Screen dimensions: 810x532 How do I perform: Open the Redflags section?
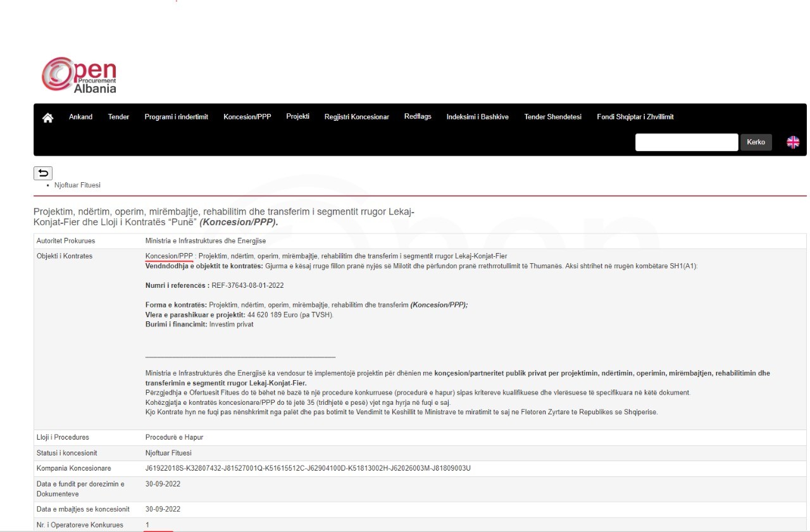click(x=418, y=116)
